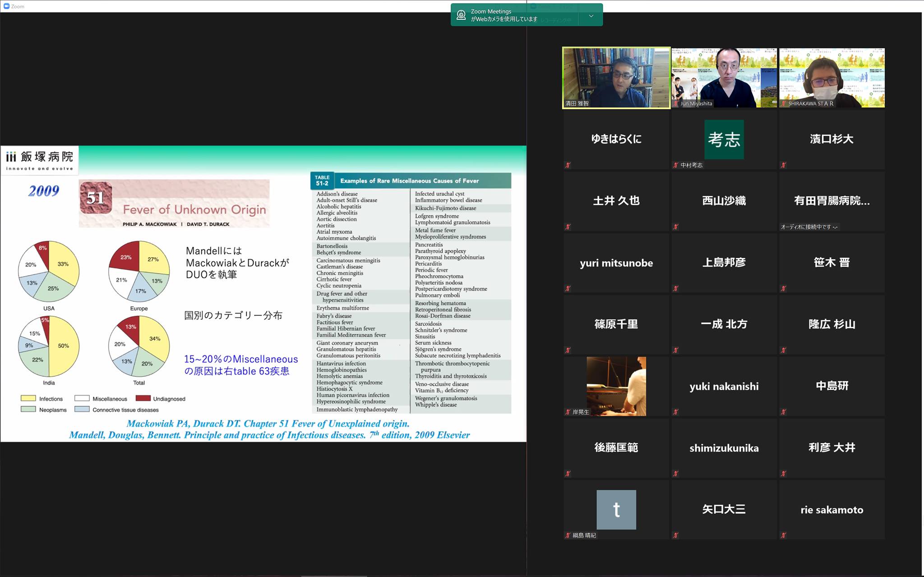Select the 岸晃生 piano video tile

pyautogui.click(x=616, y=386)
